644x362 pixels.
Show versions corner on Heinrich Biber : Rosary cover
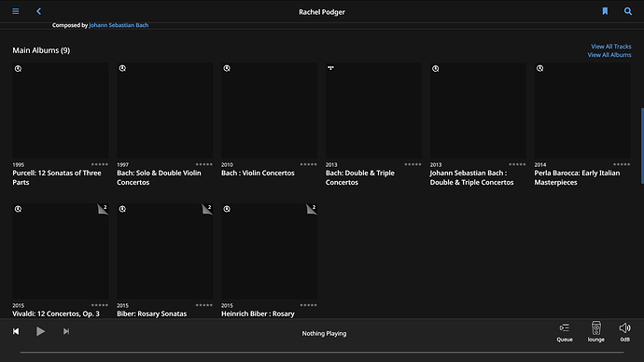click(312, 209)
